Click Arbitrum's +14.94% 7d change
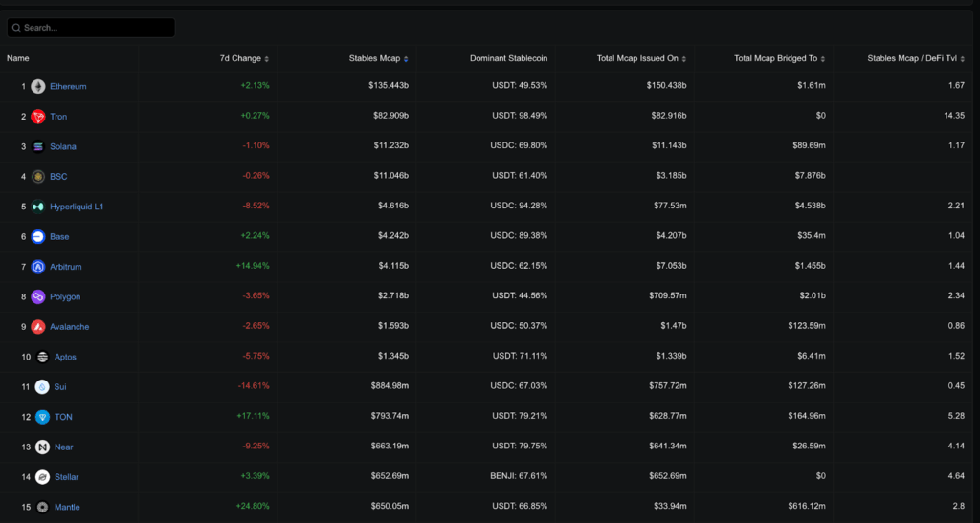This screenshot has width=980, height=523. pos(253,266)
